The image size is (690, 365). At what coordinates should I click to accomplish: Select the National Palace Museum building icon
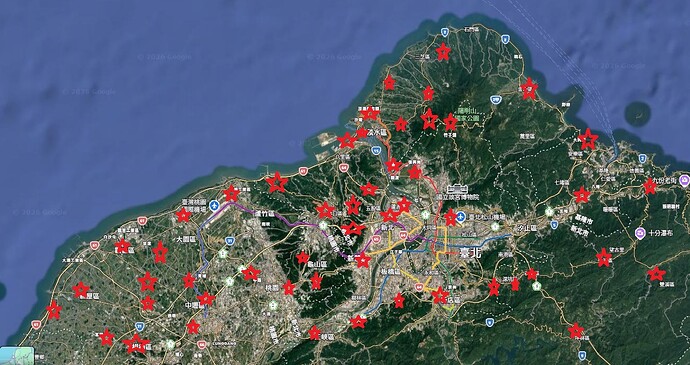click(456, 189)
